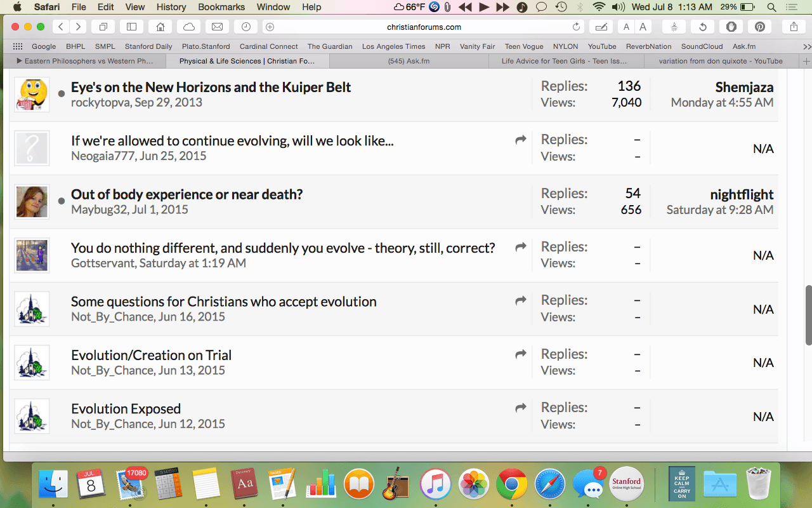Click the christianforums.com address bar
This screenshot has width=812, height=508.
click(424, 27)
